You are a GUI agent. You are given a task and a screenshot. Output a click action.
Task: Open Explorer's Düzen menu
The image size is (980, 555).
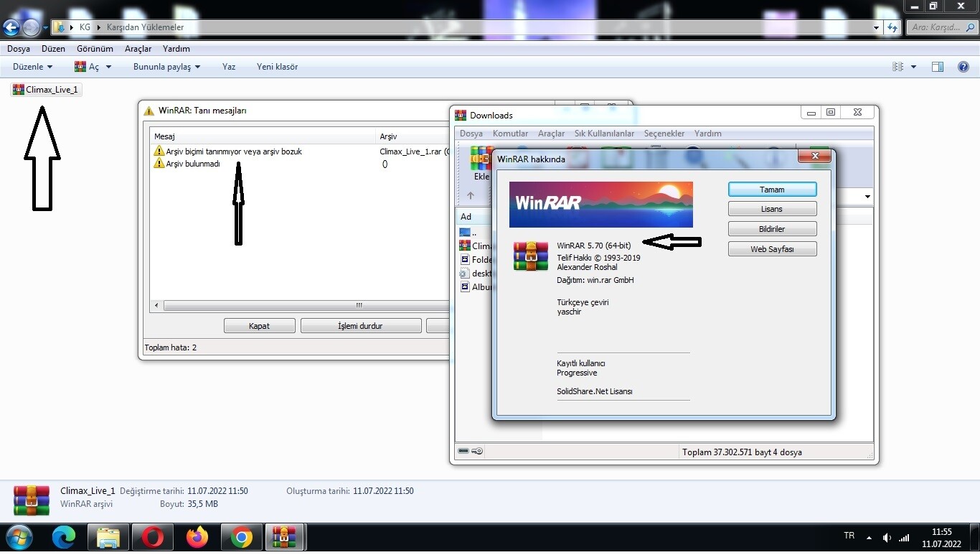point(53,49)
